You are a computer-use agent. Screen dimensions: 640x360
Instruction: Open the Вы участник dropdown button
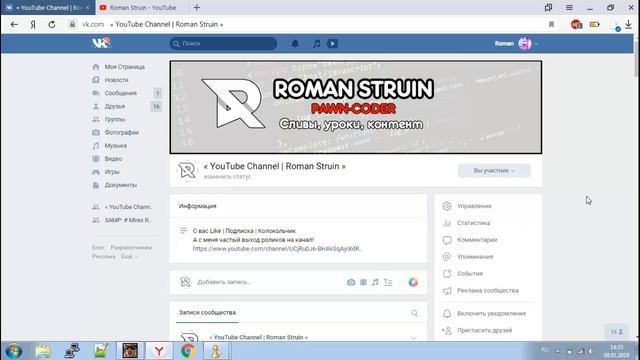pos(494,171)
